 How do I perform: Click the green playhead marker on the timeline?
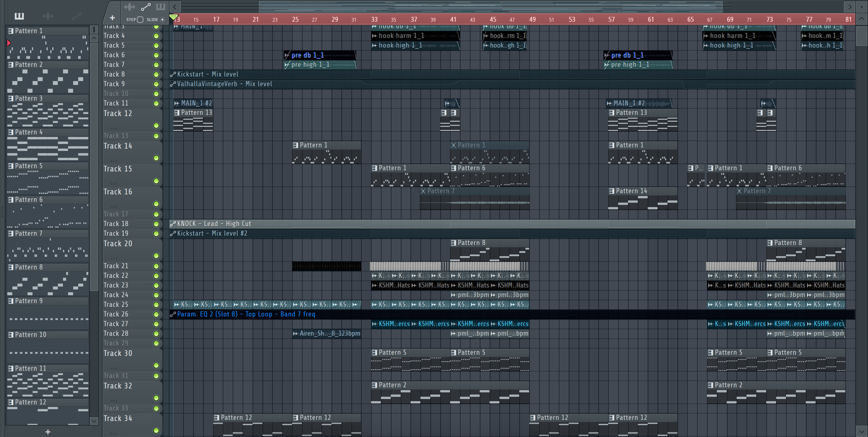173,17
